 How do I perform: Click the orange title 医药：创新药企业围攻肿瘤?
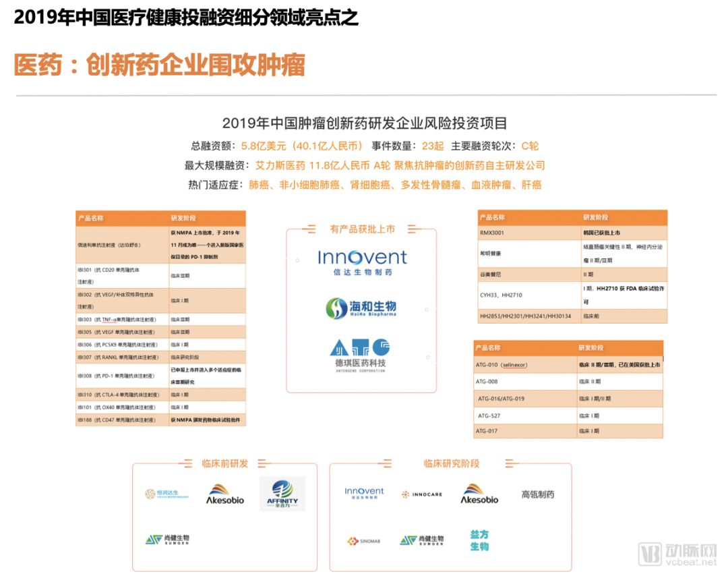[x=159, y=64]
